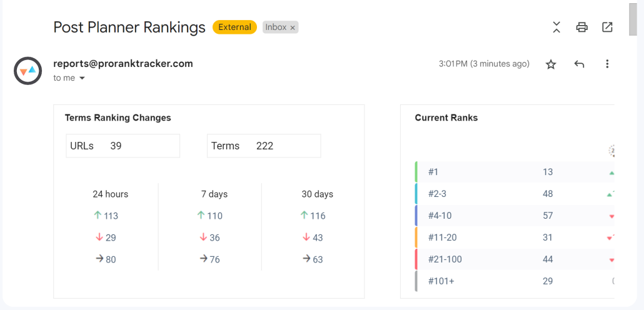The image size is (644, 310).
Task: Click the red color bar of #21-100 row
Action: [x=416, y=259]
